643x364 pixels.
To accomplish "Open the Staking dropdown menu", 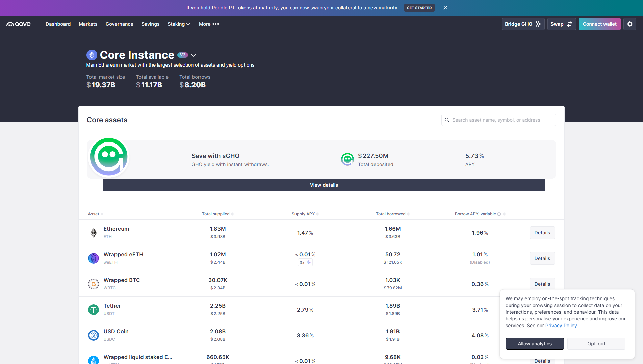I will [x=179, y=24].
